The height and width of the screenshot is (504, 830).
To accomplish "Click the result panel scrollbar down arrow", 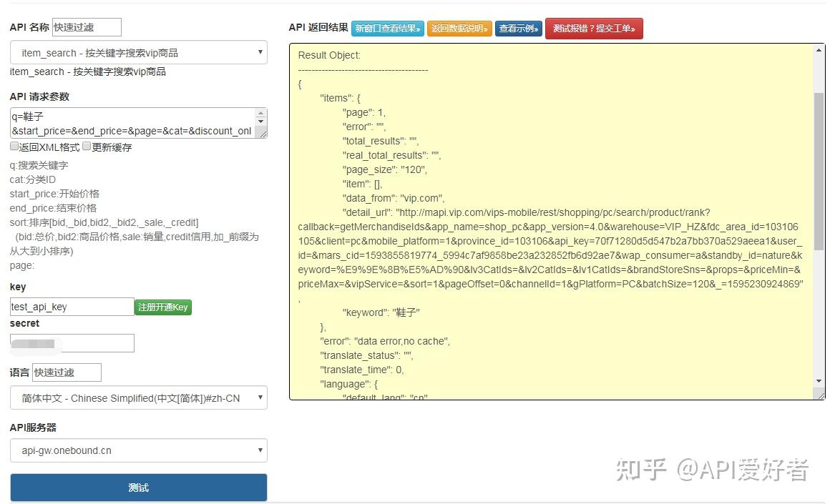I will click(x=819, y=381).
